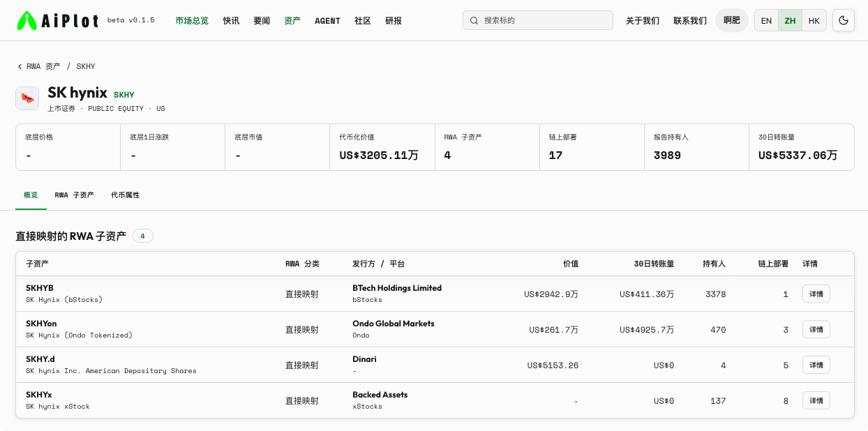Open 详情 for the SKHYx row
The height and width of the screenshot is (431, 868).
pyautogui.click(x=816, y=400)
